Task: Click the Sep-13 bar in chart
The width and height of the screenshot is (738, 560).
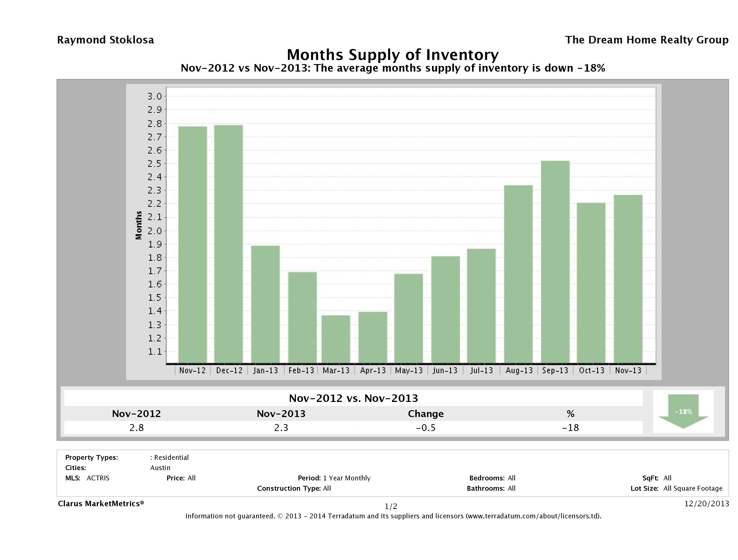Action: 555,262
